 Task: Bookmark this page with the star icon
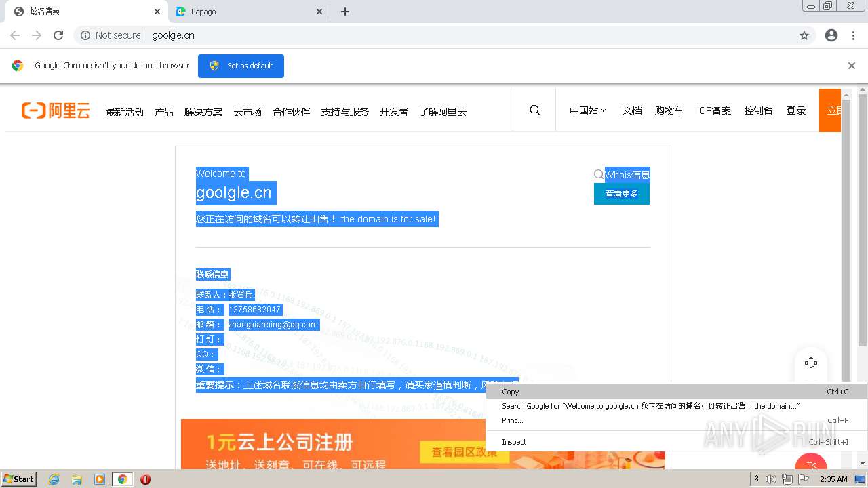pos(804,35)
